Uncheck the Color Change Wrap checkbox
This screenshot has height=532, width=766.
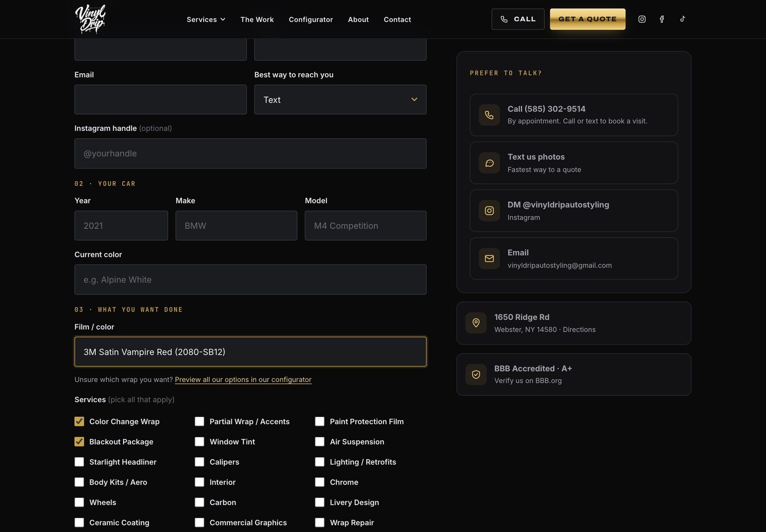79,421
